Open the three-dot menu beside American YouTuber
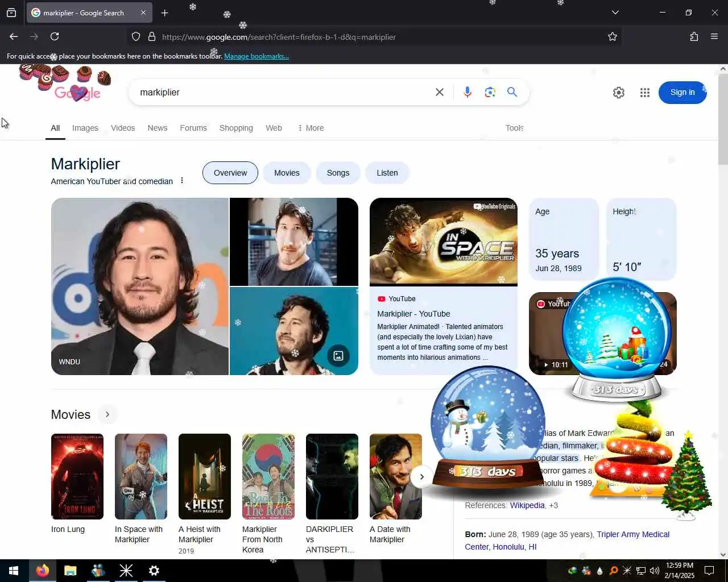 tap(182, 181)
